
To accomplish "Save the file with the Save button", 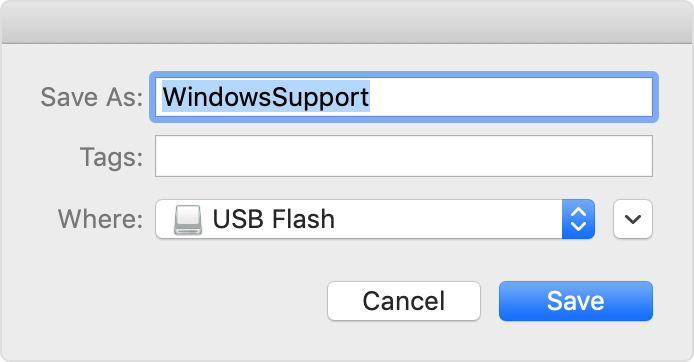I will pyautogui.click(x=576, y=301).
